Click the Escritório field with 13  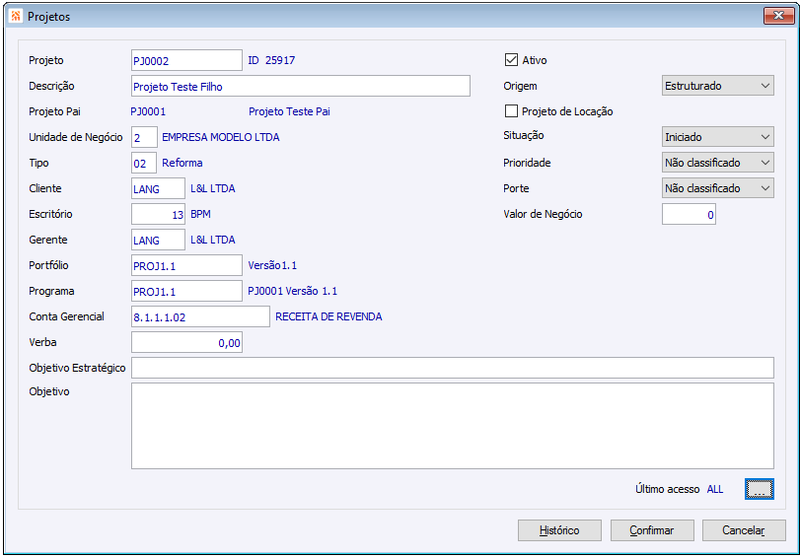click(158, 214)
